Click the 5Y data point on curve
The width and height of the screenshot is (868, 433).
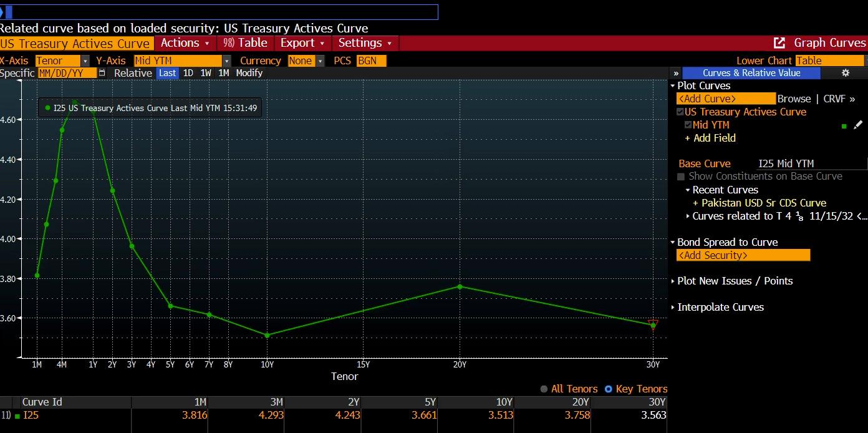(x=170, y=306)
